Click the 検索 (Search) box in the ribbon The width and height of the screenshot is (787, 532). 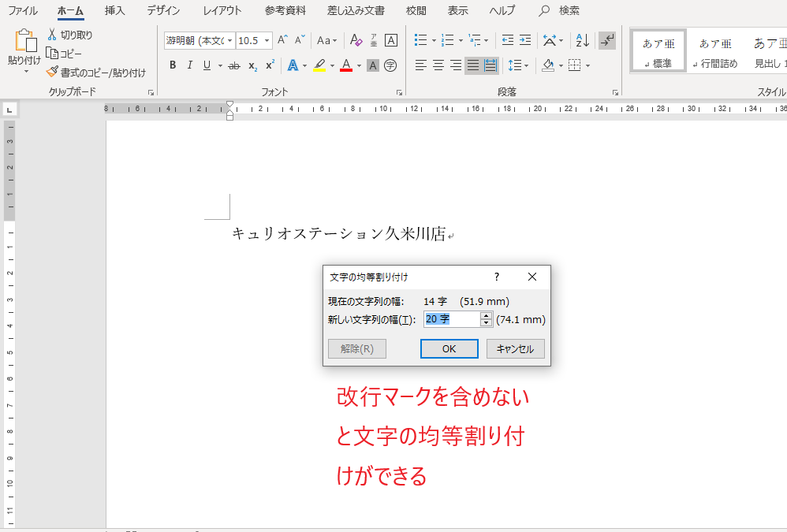pyautogui.click(x=559, y=10)
